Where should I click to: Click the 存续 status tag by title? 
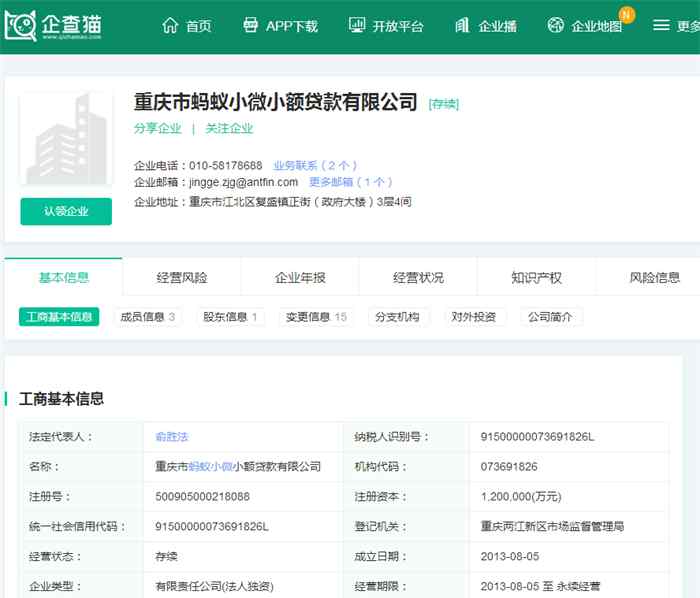[443, 104]
